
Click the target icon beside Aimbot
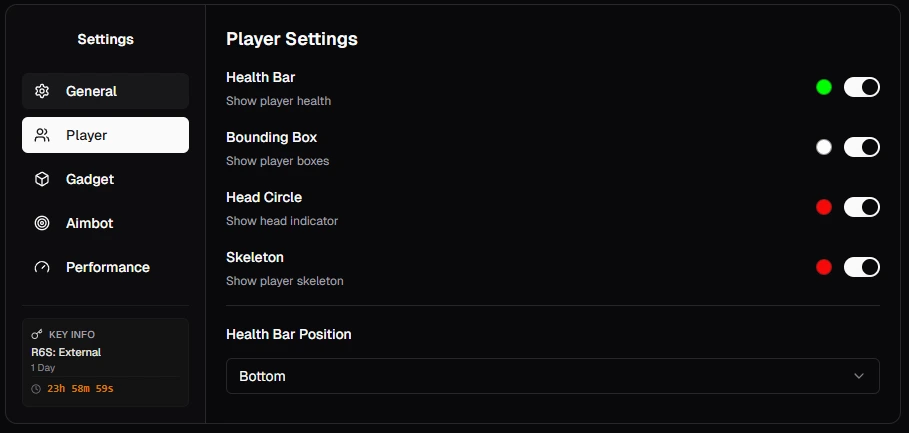coord(42,223)
